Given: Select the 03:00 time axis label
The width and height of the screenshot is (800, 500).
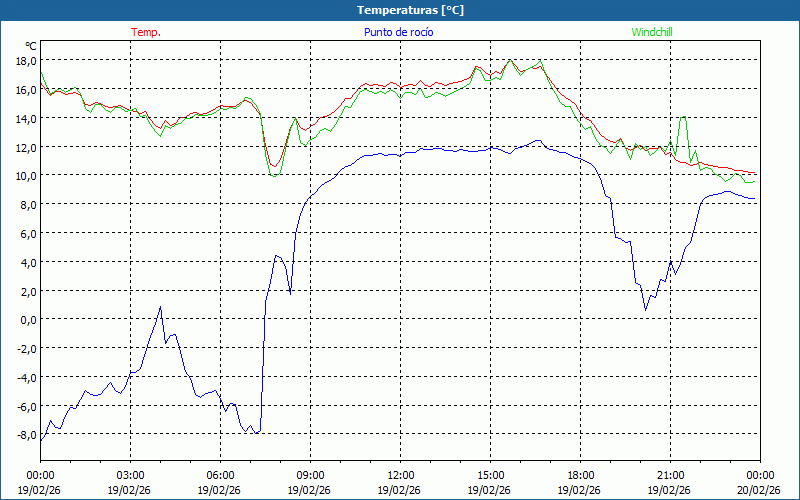Looking at the screenshot, I should click(130, 475).
